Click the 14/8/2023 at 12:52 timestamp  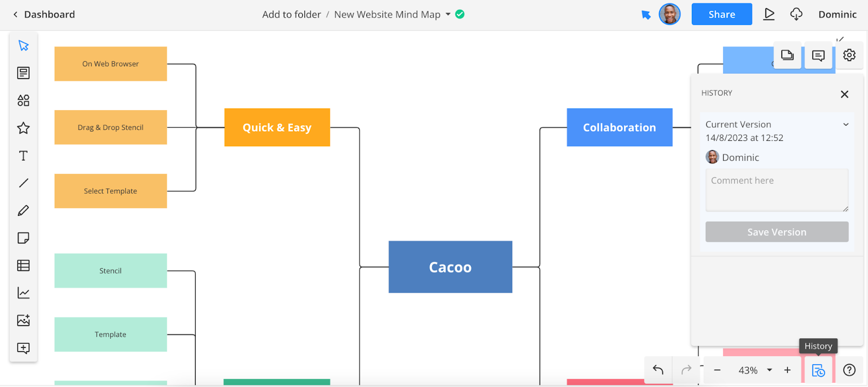click(x=744, y=138)
